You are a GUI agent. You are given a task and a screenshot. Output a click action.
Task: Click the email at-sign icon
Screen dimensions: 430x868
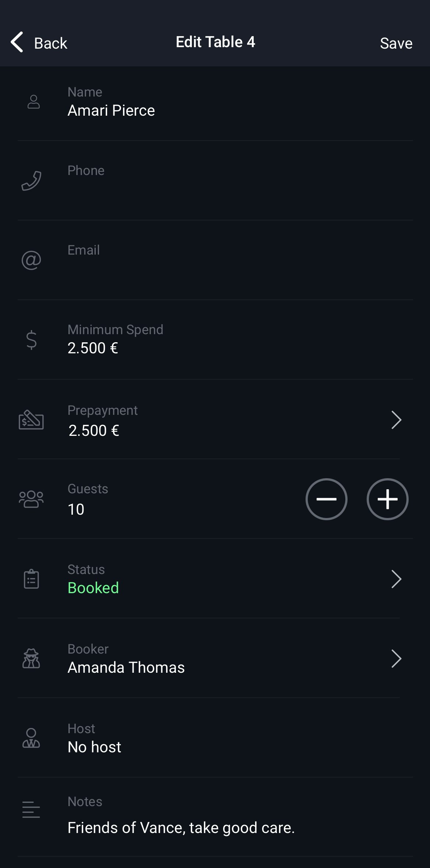tap(31, 260)
